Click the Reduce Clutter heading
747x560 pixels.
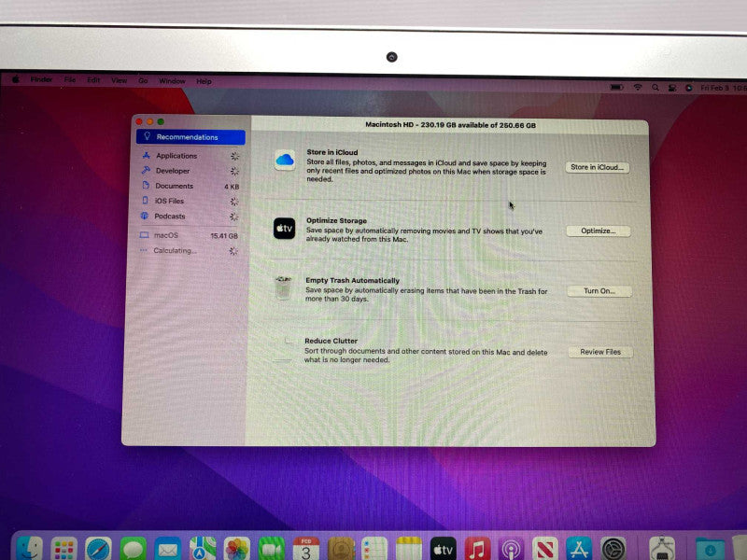click(331, 341)
